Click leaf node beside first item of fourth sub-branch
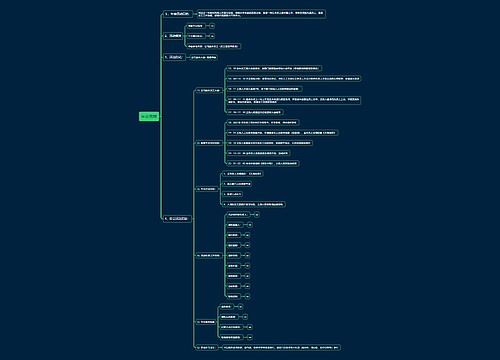The image size is (500, 360). coord(257,215)
